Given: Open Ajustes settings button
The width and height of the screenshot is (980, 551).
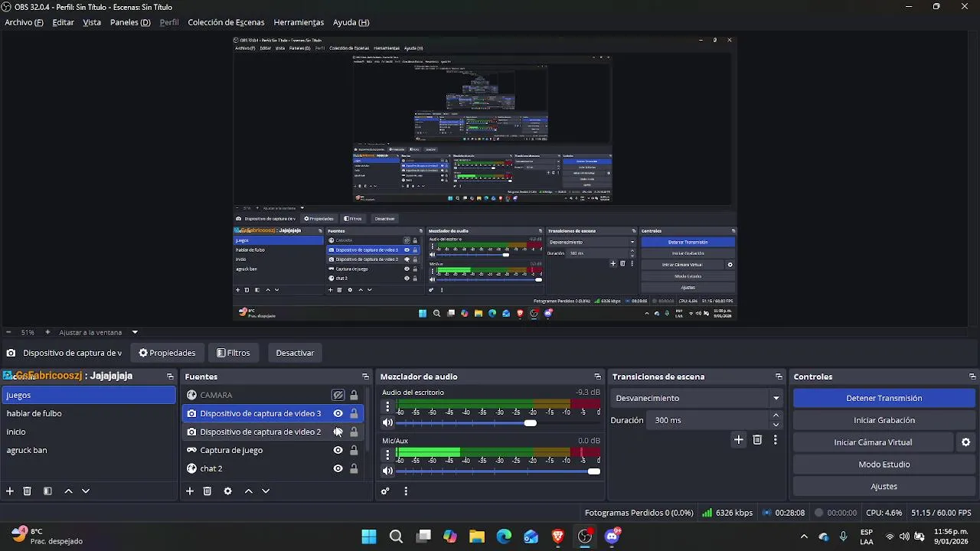Looking at the screenshot, I should click(x=884, y=487).
